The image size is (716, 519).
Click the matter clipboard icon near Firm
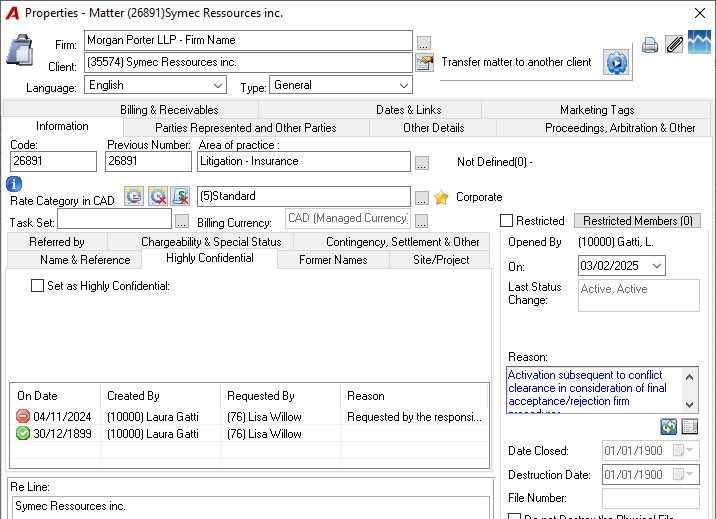(20, 50)
